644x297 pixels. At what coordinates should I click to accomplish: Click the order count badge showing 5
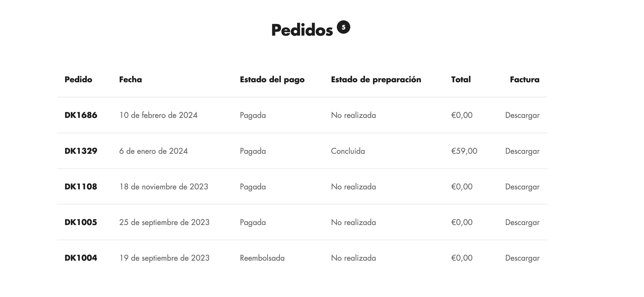(x=343, y=27)
